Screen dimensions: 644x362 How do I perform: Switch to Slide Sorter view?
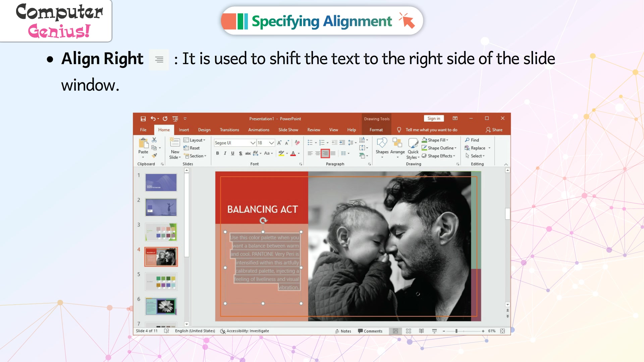[x=409, y=331]
